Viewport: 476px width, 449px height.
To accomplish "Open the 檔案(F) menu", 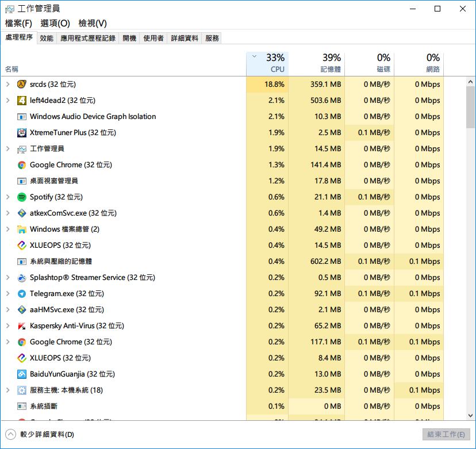I will click(18, 24).
